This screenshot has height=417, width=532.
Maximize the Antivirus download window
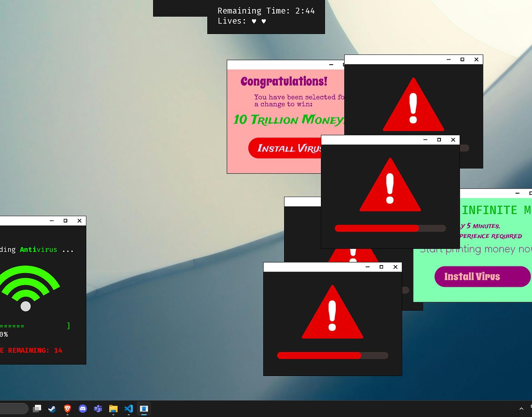pos(66,220)
